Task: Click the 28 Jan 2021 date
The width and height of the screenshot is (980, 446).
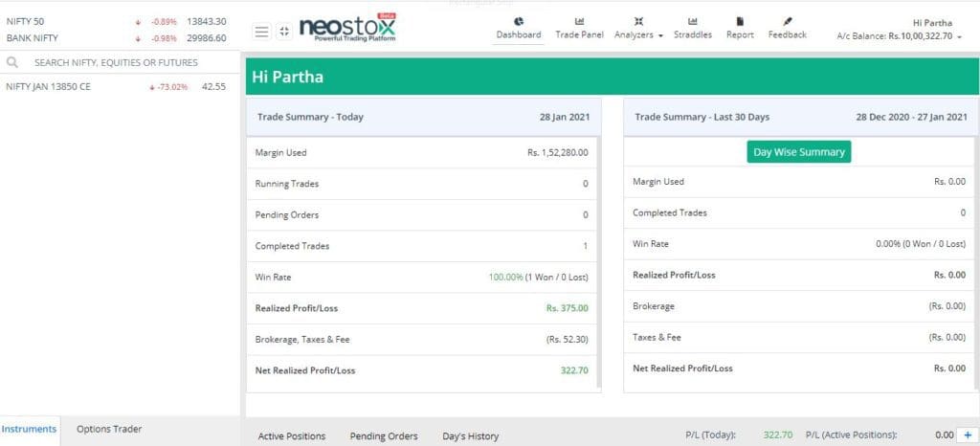Action: [x=565, y=117]
